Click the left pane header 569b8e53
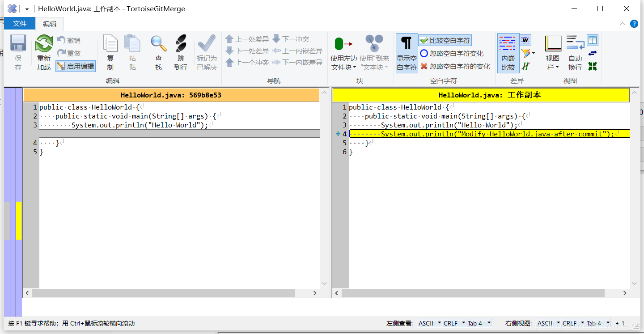This screenshot has width=644, height=334. point(171,95)
